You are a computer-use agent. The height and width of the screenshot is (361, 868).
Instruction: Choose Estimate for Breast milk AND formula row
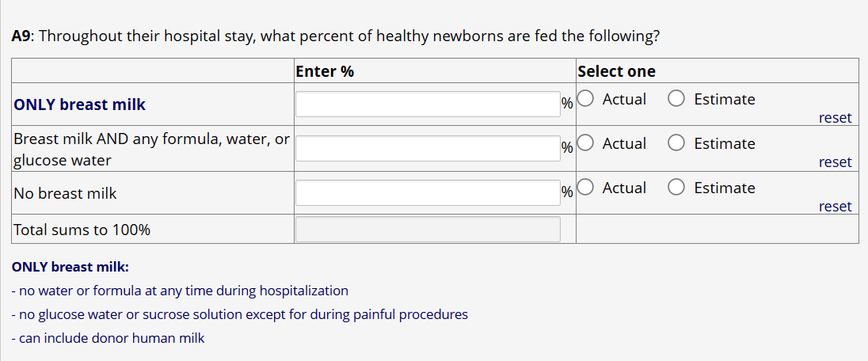click(677, 144)
